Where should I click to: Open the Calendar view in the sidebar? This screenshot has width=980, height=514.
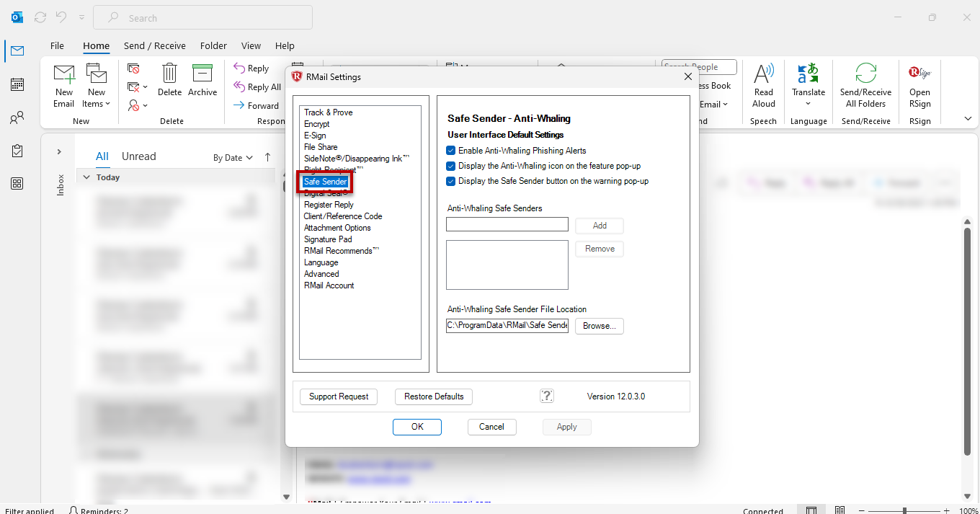[x=17, y=84]
